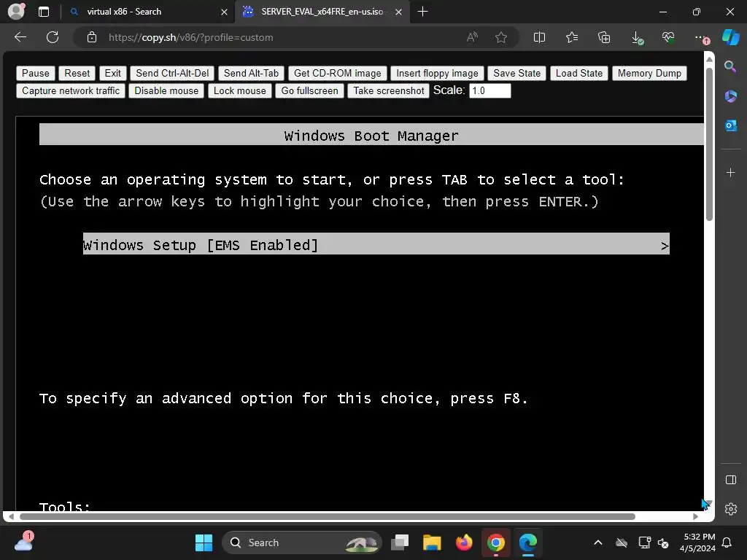Click the sidebar Search icon
The height and width of the screenshot is (560, 747).
tap(730, 66)
